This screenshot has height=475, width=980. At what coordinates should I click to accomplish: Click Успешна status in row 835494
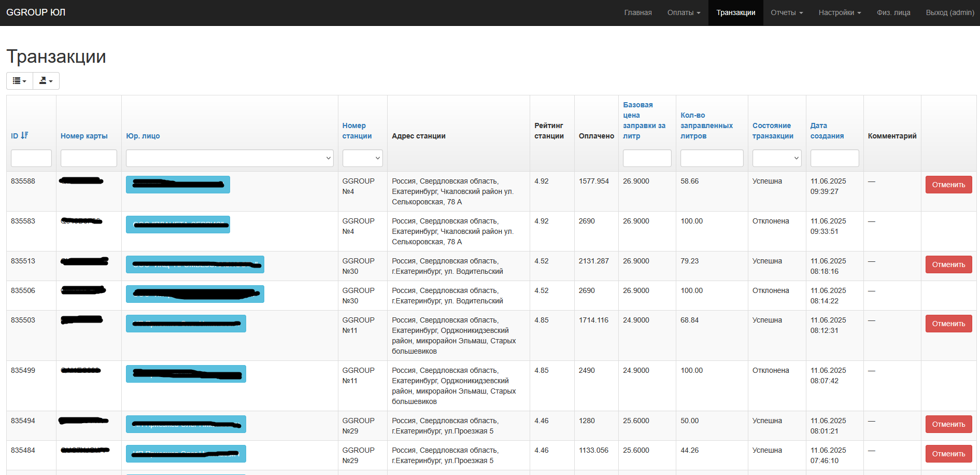click(x=767, y=421)
